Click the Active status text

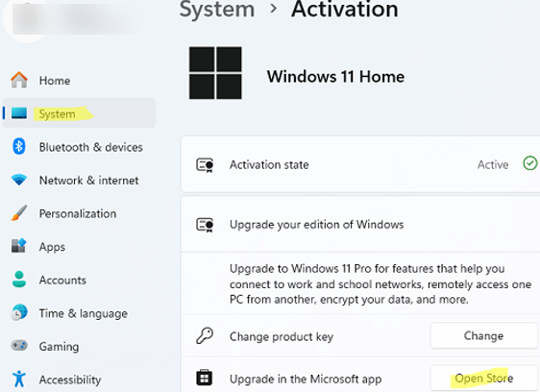(493, 164)
